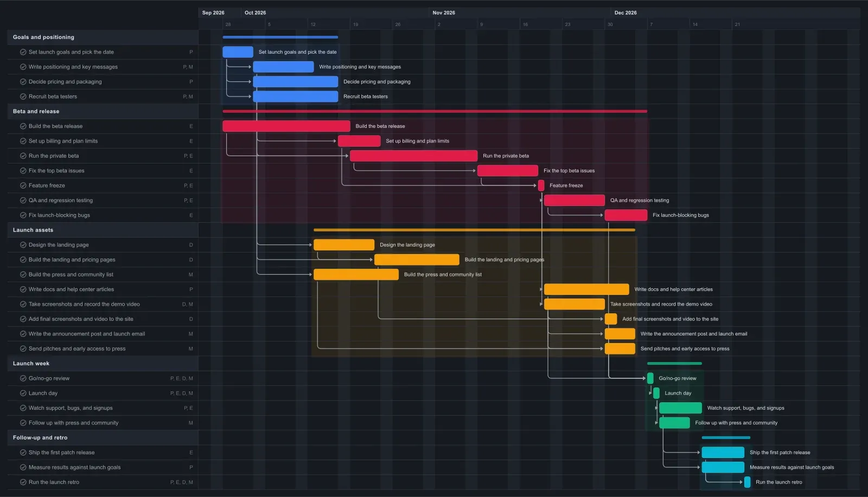The image size is (868, 497).
Task: Click check icon beside Write the announcement post and launch email
Action: click(23, 334)
